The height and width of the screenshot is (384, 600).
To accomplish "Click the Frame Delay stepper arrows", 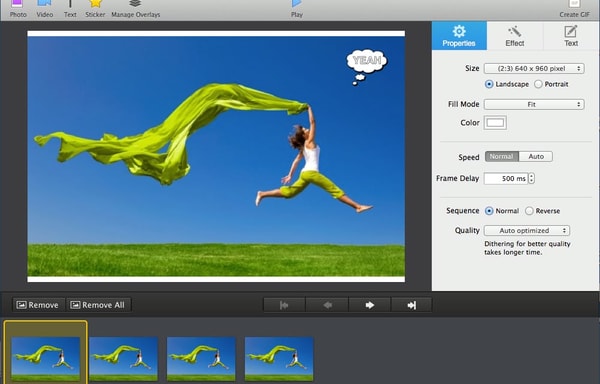I will (532, 179).
